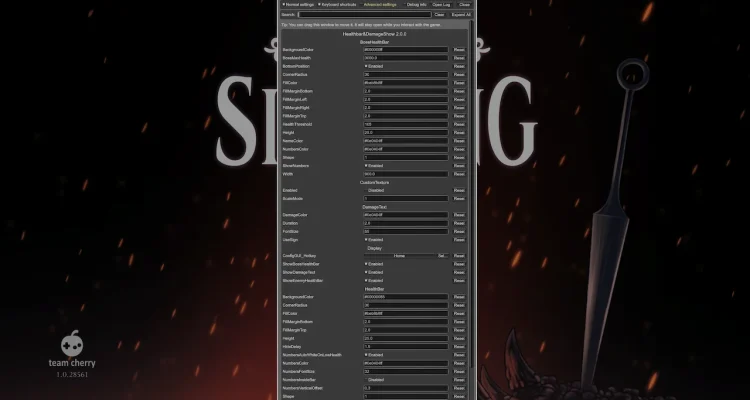750x400 pixels.
Task: Clear the search box with Clear button
Action: (439, 15)
